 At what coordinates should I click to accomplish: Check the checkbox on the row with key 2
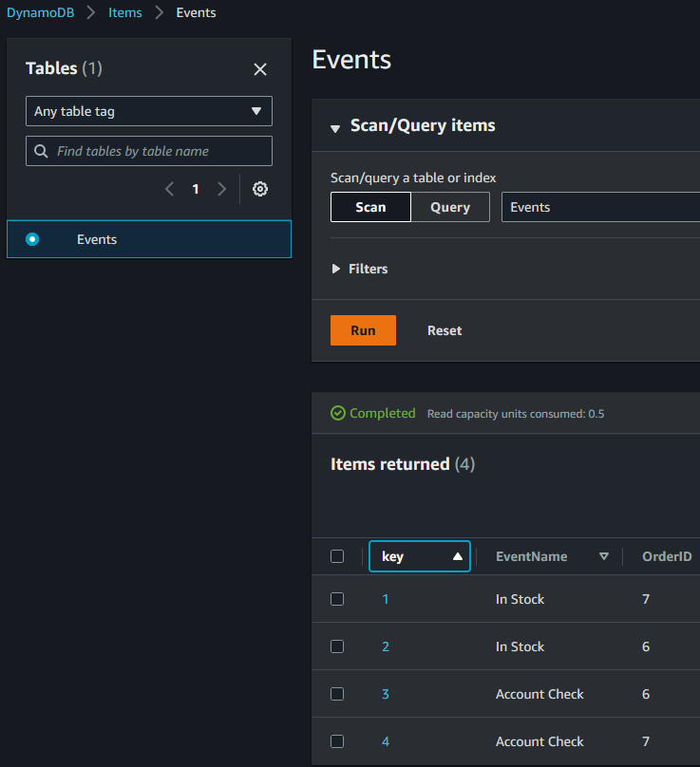pos(337,646)
